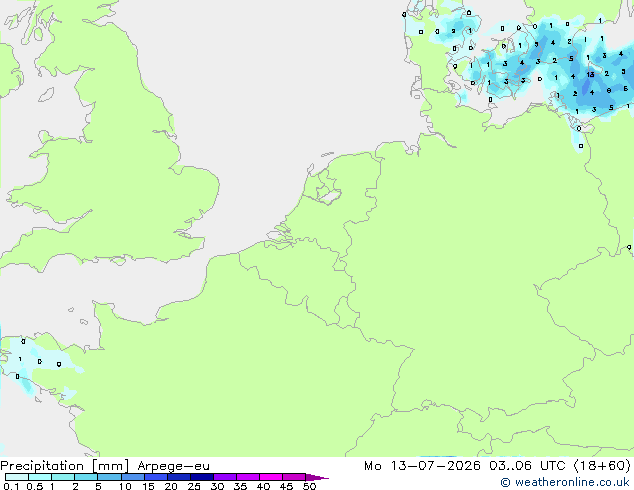Pick the legend swatch between 40 and 45
Viewport: 634px width, 490px height.
coord(271,477)
